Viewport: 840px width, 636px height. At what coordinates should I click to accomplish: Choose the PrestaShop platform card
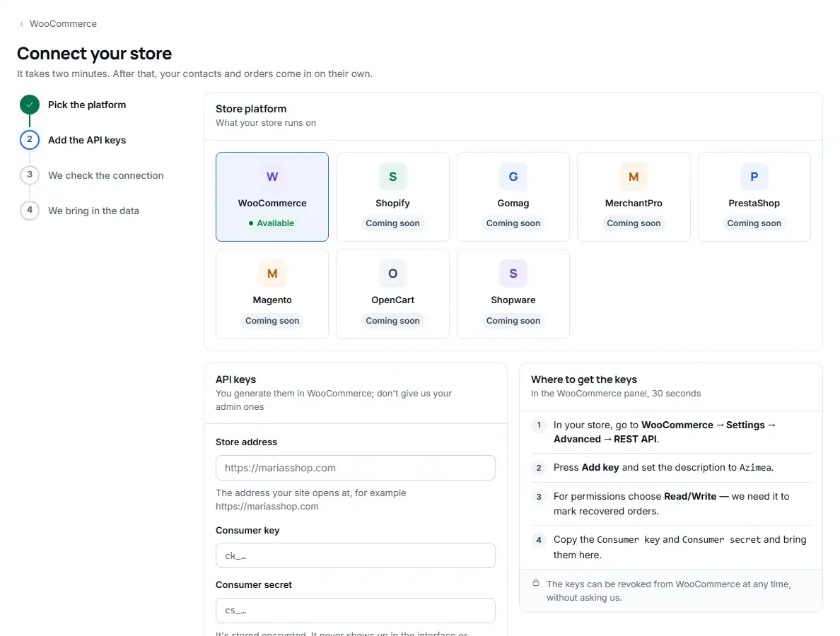click(754, 196)
